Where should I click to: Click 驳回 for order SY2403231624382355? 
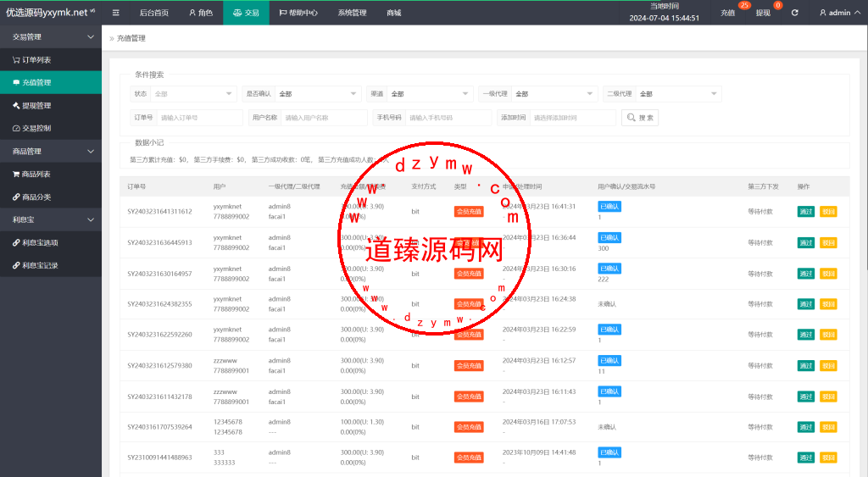pos(828,304)
